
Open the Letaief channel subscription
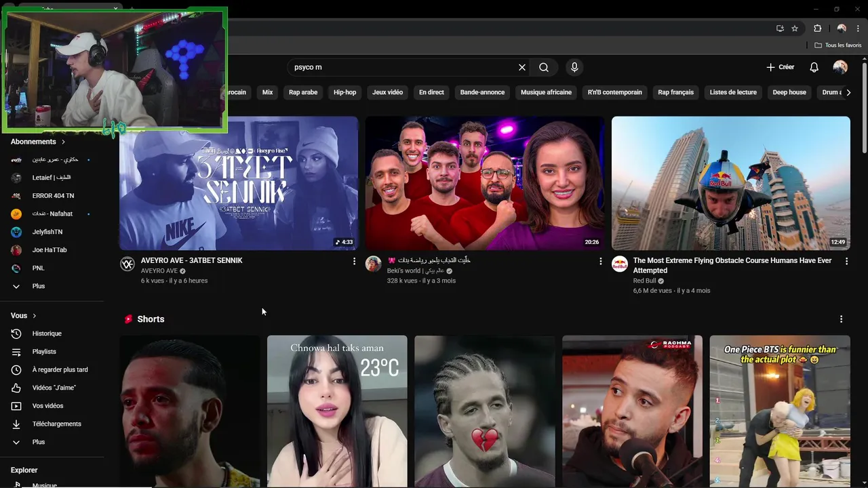[x=52, y=178]
